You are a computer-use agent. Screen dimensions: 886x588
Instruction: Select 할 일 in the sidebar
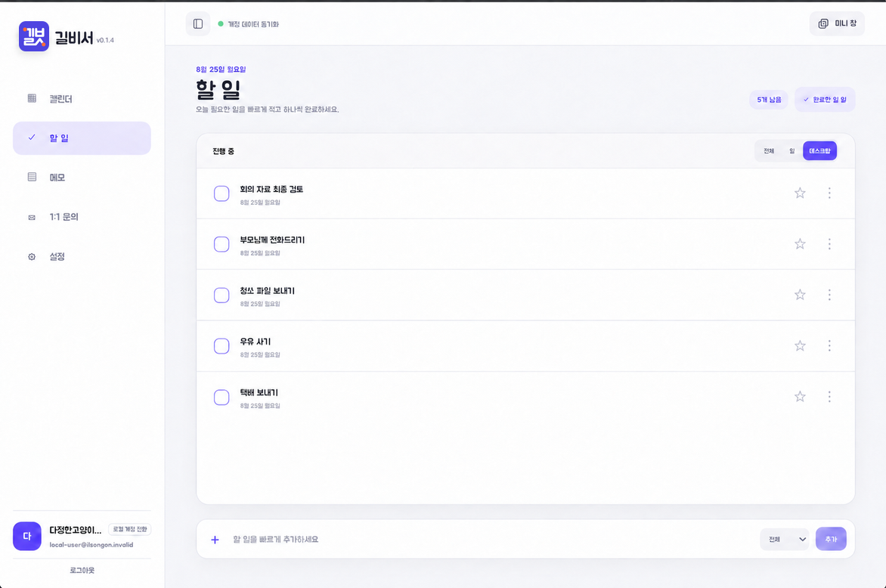[x=82, y=138]
